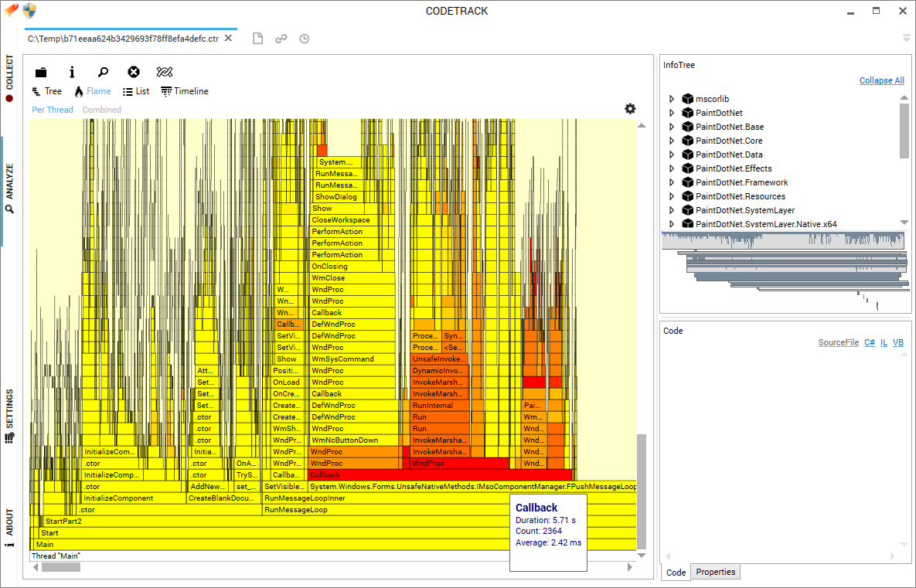Select Combined mode
916x588 pixels.
click(101, 110)
